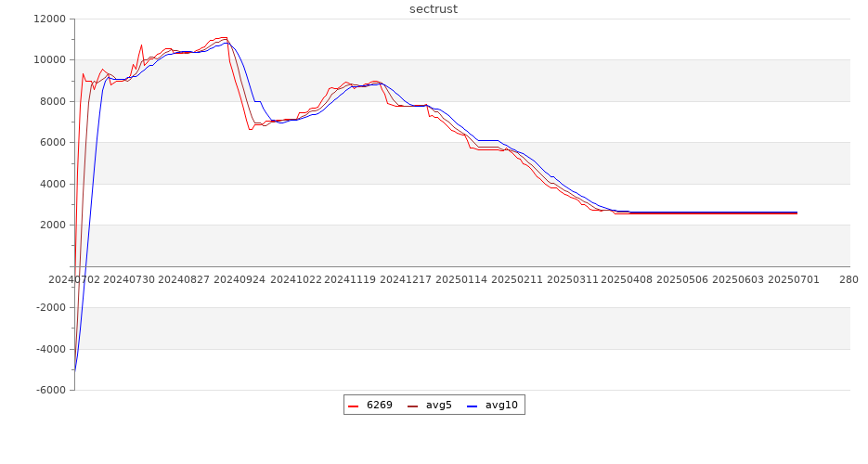The image size is (868, 464).
Task: Click the 20250311 x-axis date label
Action: pyautogui.click(x=572, y=279)
